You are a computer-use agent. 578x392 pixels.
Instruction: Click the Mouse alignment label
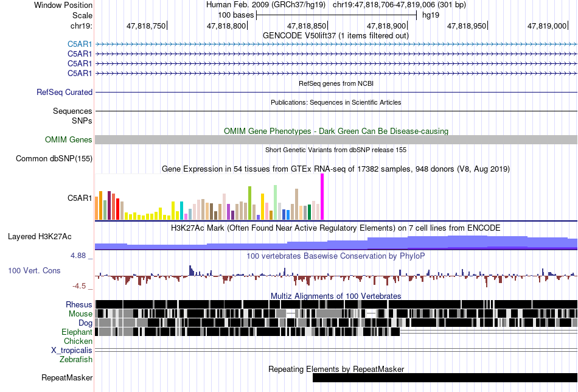pyautogui.click(x=80, y=314)
